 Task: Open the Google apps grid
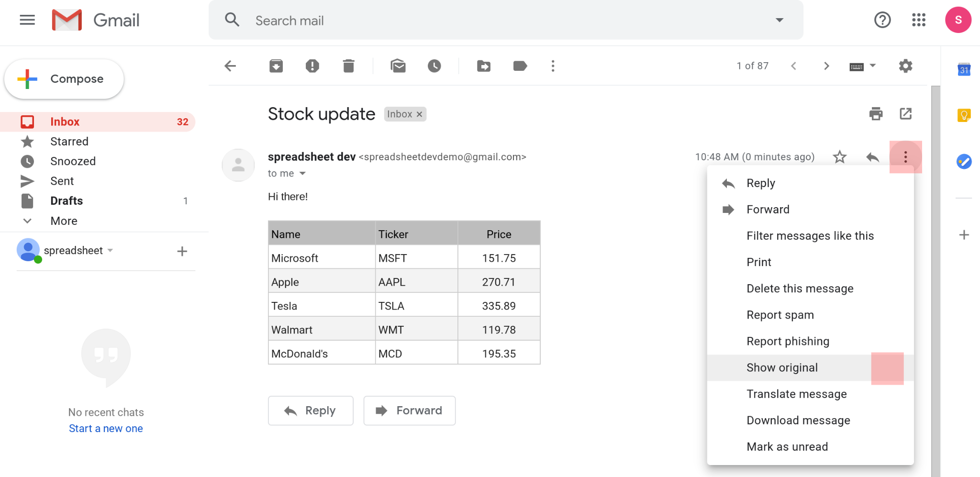(x=919, y=20)
